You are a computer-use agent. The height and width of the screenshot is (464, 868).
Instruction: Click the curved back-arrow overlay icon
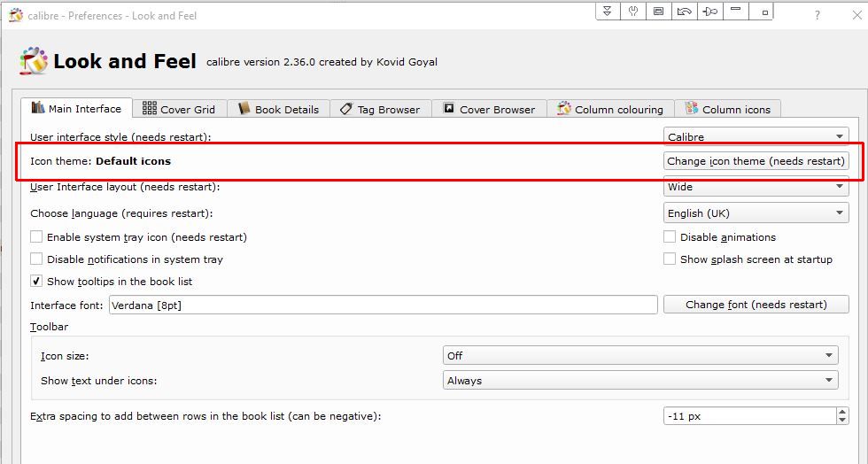click(684, 12)
